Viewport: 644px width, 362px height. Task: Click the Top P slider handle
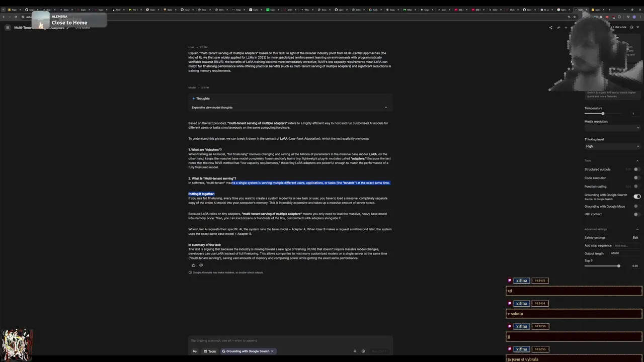[618, 266]
